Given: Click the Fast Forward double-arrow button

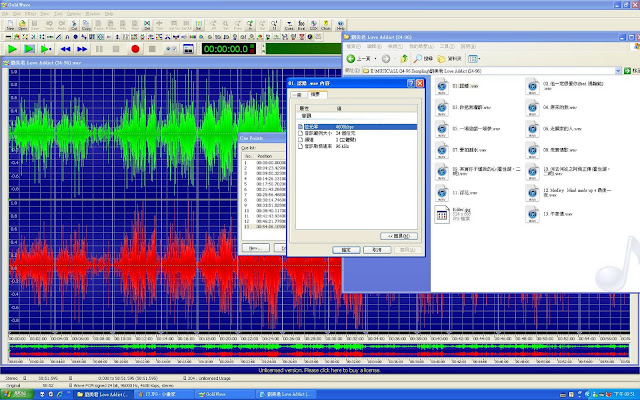Looking at the screenshot, I should coord(83,48).
